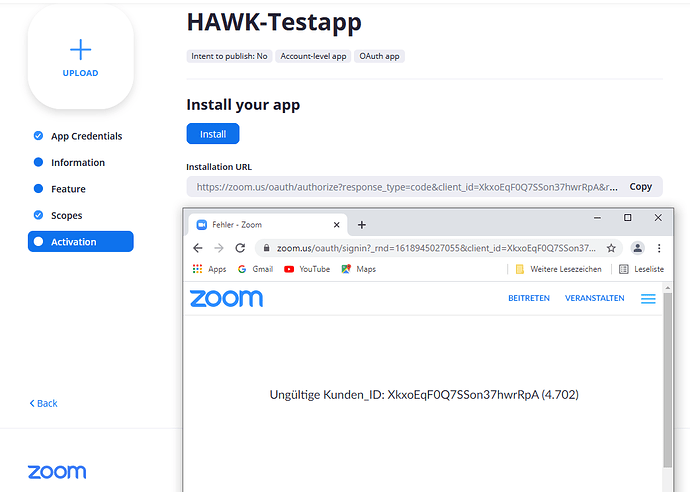This screenshot has width=690, height=492.
Task: Select the Activation step
Action: [x=81, y=242]
